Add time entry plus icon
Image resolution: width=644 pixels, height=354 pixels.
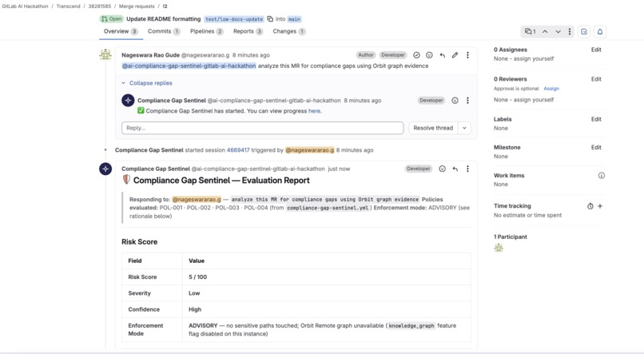(x=600, y=206)
